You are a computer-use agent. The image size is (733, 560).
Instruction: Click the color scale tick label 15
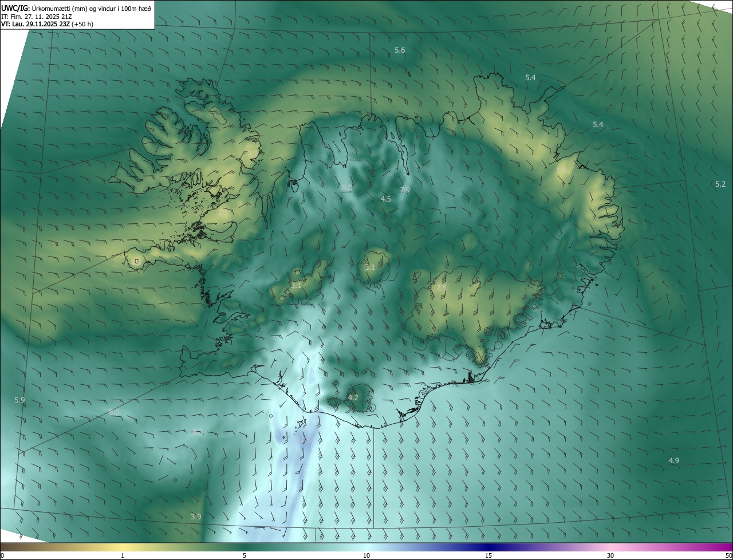pyautogui.click(x=488, y=555)
